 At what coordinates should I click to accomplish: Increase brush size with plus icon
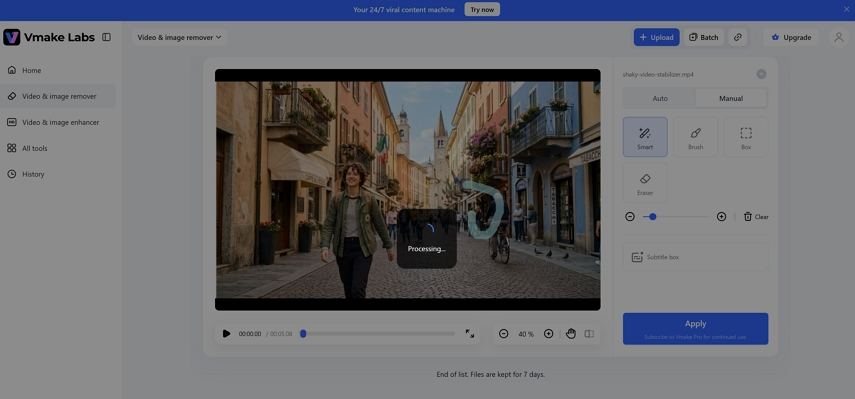tap(721, 217)
